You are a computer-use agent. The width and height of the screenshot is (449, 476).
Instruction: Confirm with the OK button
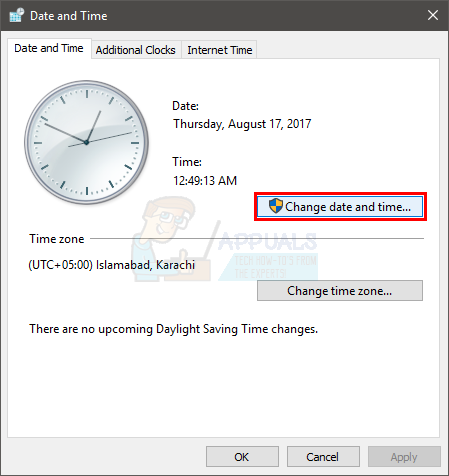pyautogui.click(x=242, y=457)
